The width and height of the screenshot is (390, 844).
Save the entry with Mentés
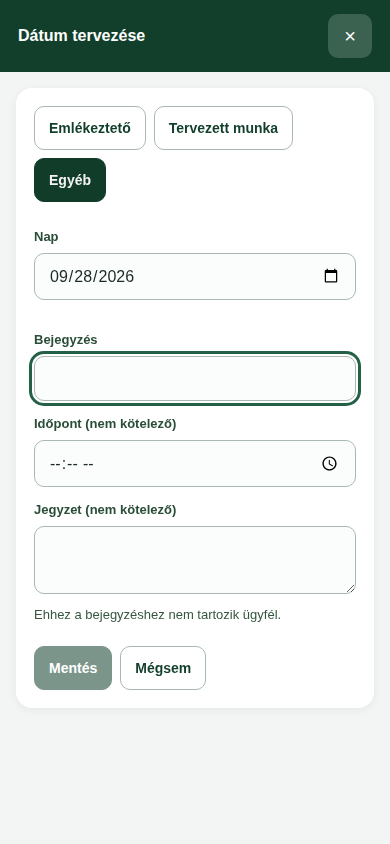[x=73, y=668]
